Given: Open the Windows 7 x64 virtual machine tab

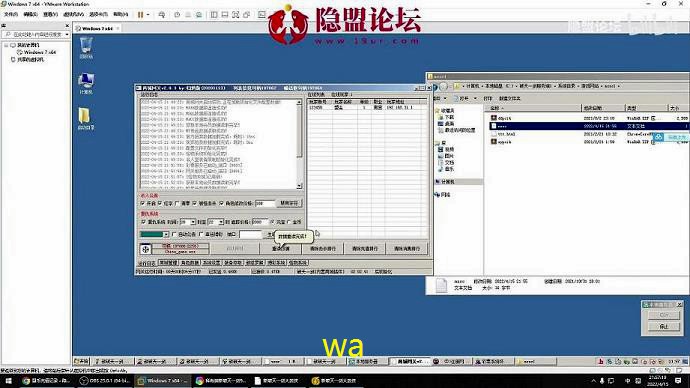Looking at the screenshot, I should pos(97,29).
